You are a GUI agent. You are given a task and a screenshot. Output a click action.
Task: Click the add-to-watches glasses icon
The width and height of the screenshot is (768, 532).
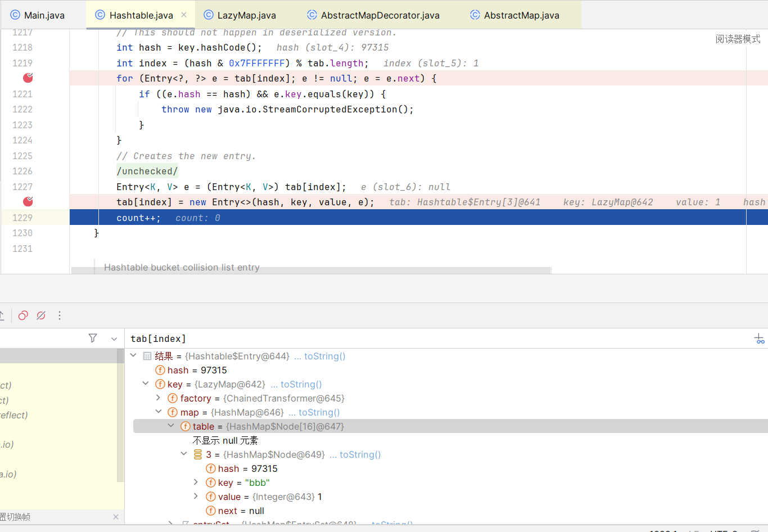pyautogui.click(x=760, y=339)
